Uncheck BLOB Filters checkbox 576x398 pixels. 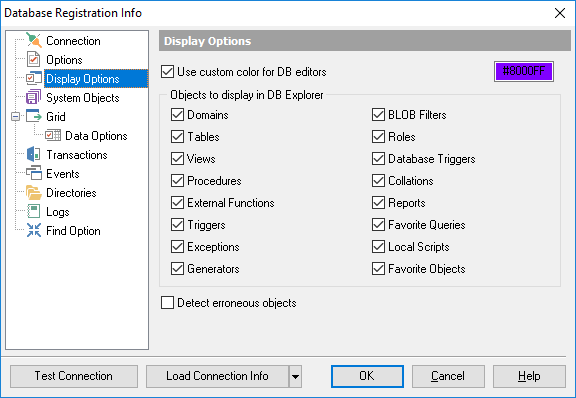tap(378, 115)
